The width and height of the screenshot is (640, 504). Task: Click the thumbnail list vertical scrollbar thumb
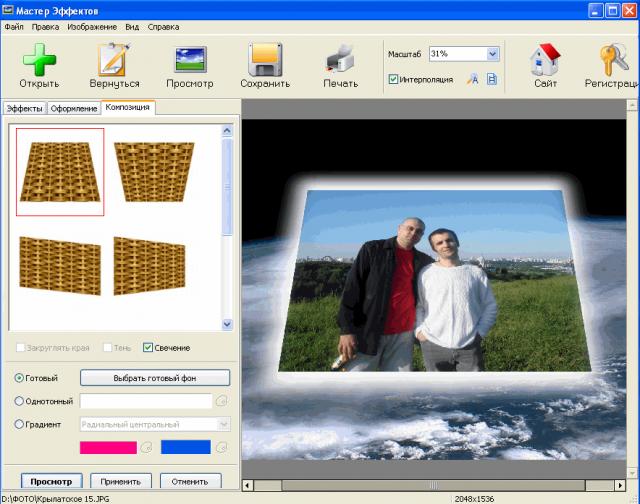point(227,187)
